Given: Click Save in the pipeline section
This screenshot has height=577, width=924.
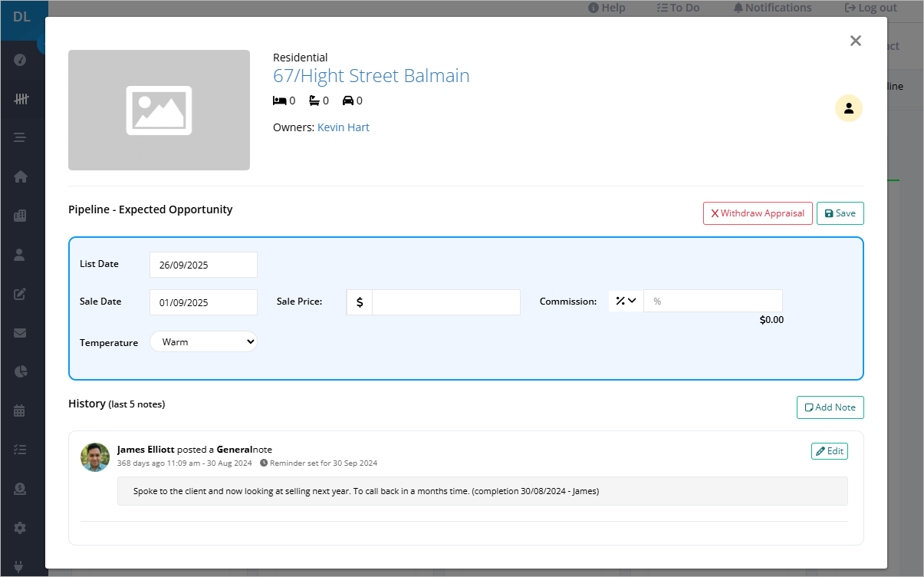Looking at the screenshot, I should pos(840,213).
